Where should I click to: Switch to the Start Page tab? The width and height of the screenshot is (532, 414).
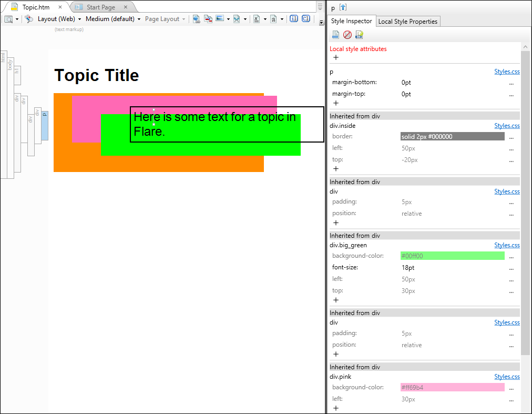click(101, 7)
